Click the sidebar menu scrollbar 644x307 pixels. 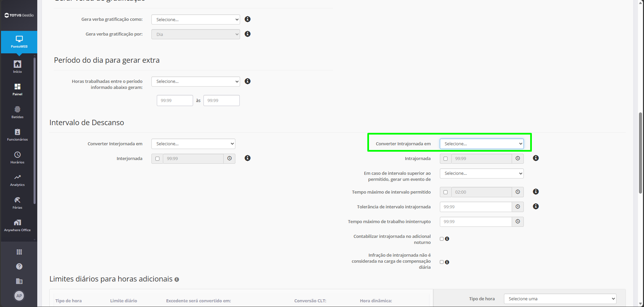tap(35, 131)
